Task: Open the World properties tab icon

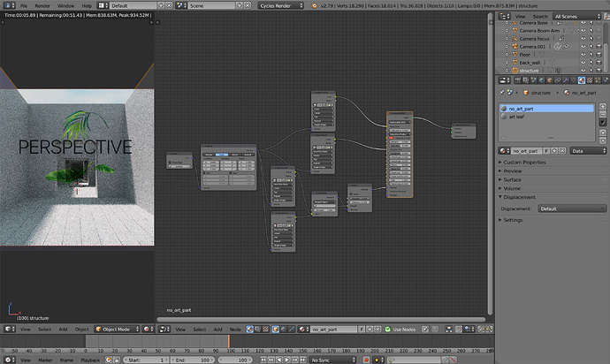Action: 542,80
